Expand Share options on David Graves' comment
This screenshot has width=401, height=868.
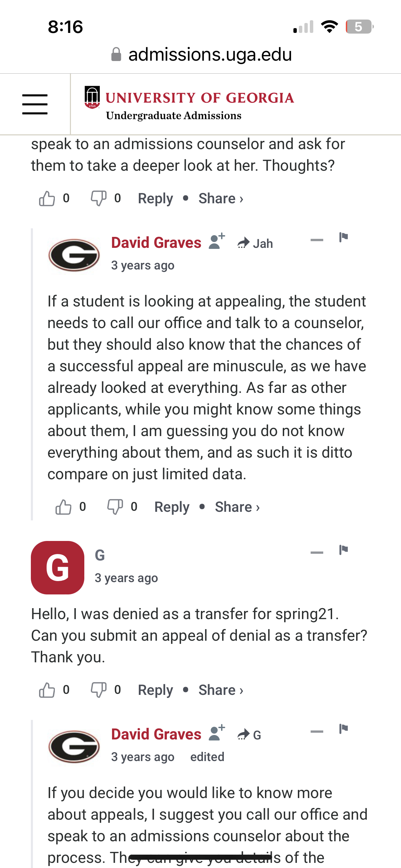click(237, 507)
